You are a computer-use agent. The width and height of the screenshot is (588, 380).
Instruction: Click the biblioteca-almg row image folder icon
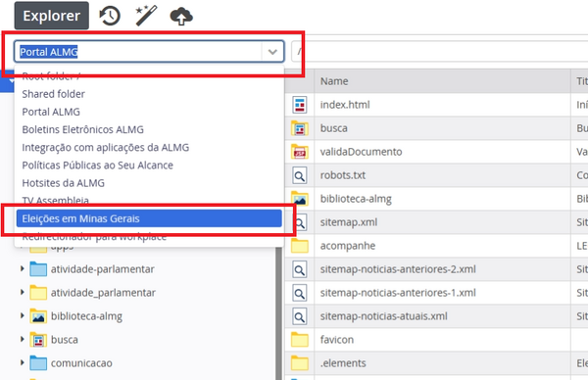300,199
